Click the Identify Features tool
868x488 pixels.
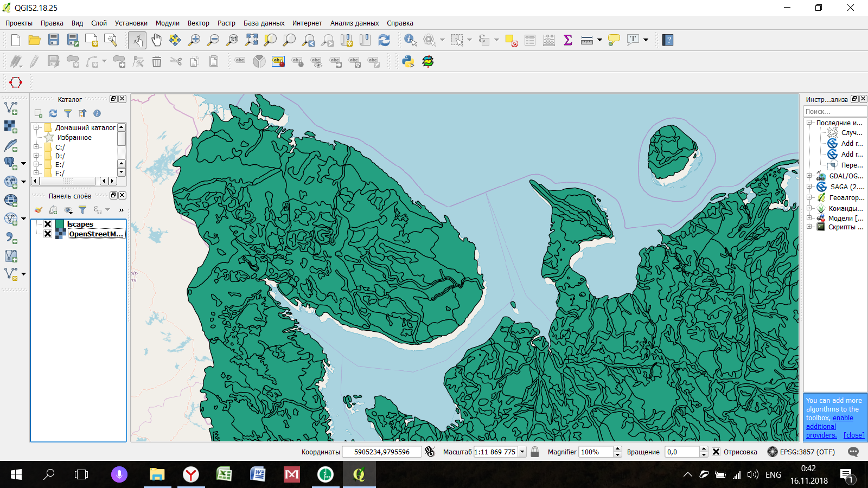click(x=410, y=40)
